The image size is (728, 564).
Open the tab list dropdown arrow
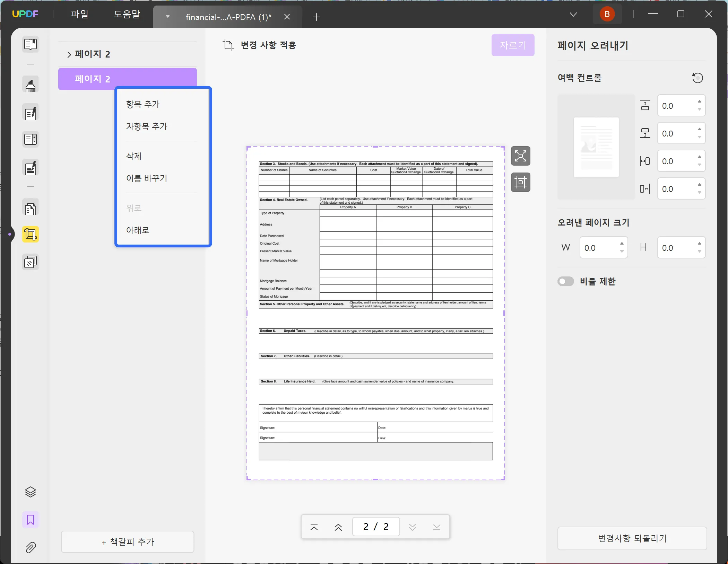(x=168, y=17)
